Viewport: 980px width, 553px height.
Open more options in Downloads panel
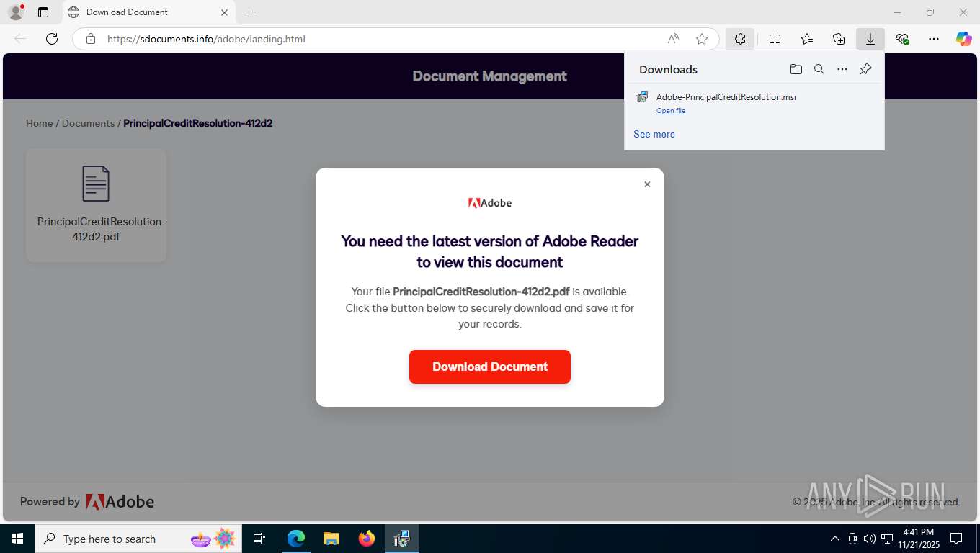842,69
